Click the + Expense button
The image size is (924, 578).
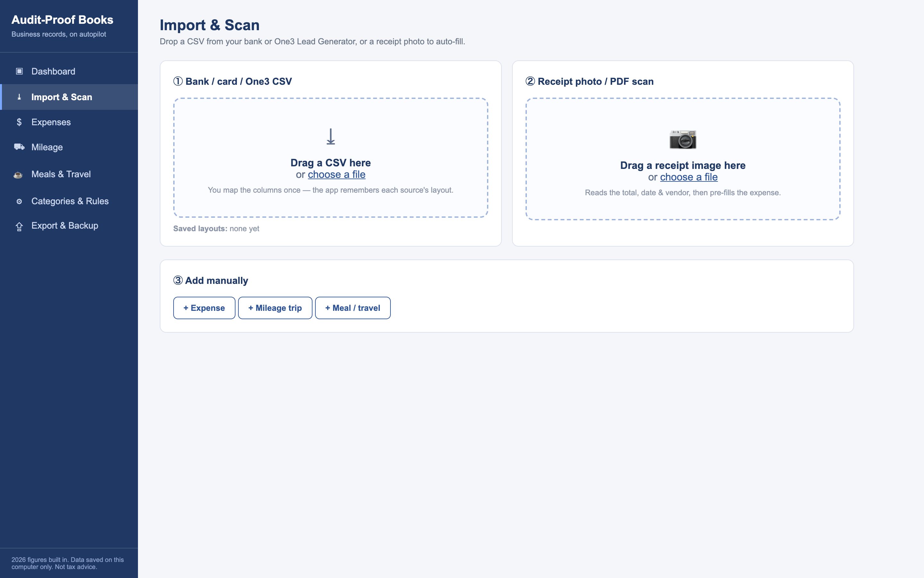204,308
